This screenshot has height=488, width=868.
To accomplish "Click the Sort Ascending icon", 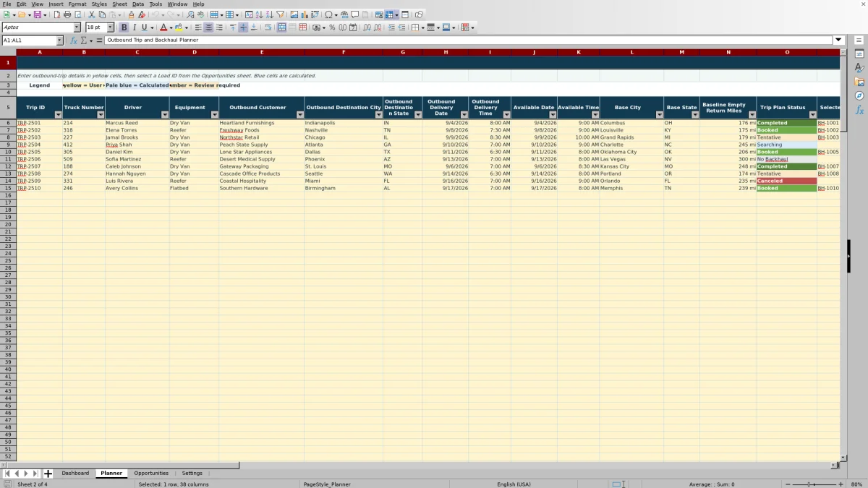I will (x=259, y=14).
